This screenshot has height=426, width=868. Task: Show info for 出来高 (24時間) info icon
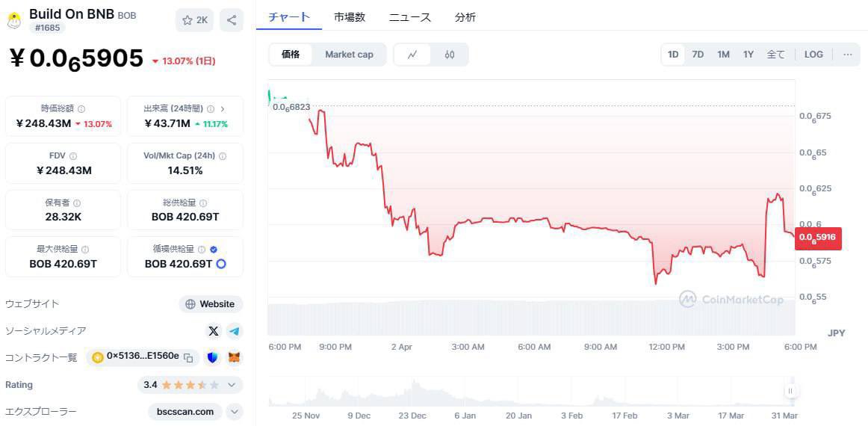tap(211, 109)
